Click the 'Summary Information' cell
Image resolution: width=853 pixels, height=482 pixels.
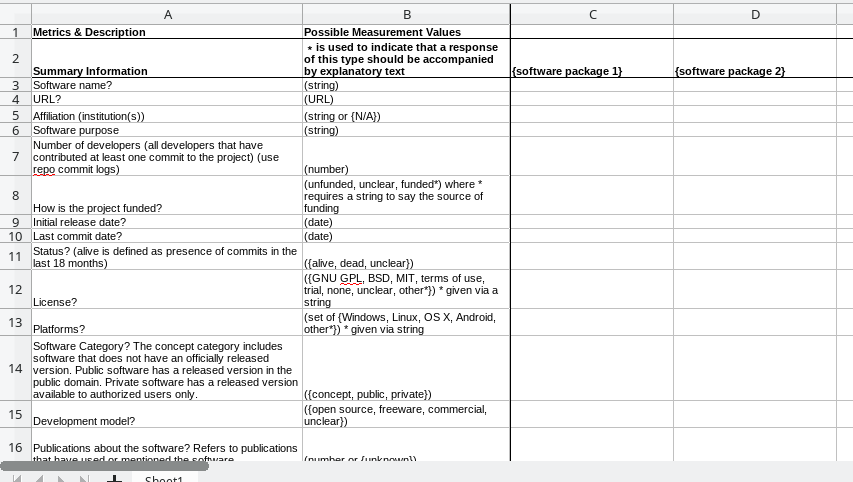tap(167, 58)
